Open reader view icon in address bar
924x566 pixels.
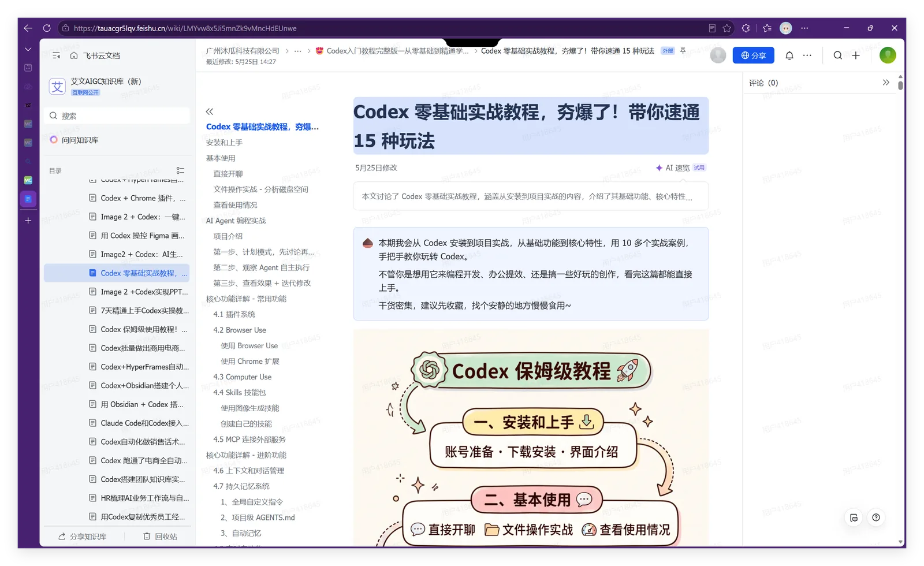712,28
